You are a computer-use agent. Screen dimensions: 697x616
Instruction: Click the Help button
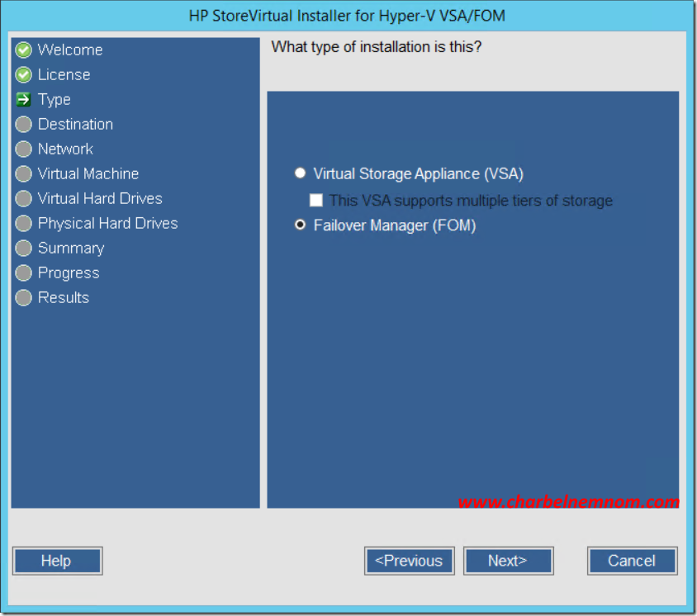click(57, 561)
